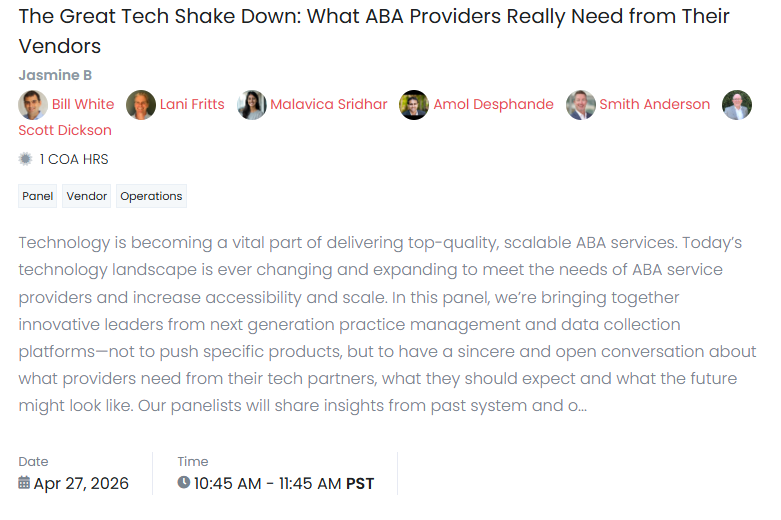The image size is (781, 520).
Task: Click Malavica Sridhar's avatar photo
Action: coord(252,105)
